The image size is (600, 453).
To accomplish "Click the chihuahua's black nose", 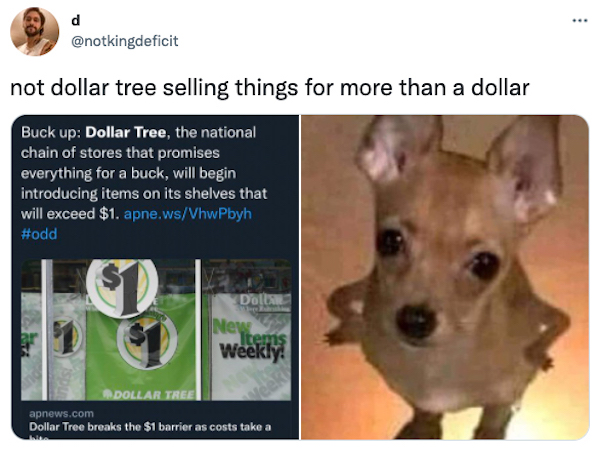I will pos(416,322).
